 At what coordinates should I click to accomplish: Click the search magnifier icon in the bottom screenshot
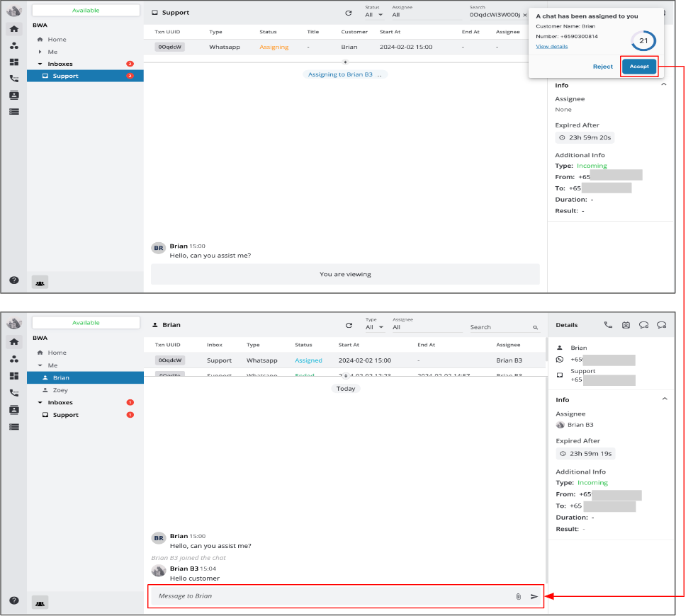[535, 327]
